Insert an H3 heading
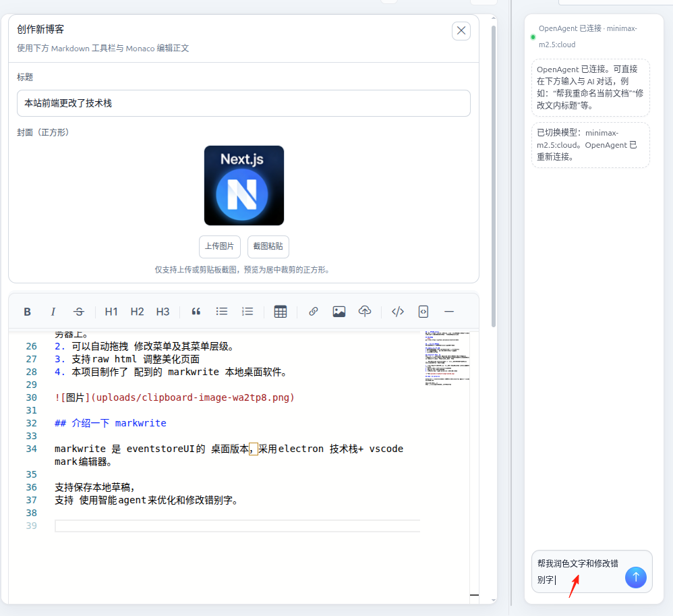This screenshot has height=616, width=673. [x=163, y=312]
